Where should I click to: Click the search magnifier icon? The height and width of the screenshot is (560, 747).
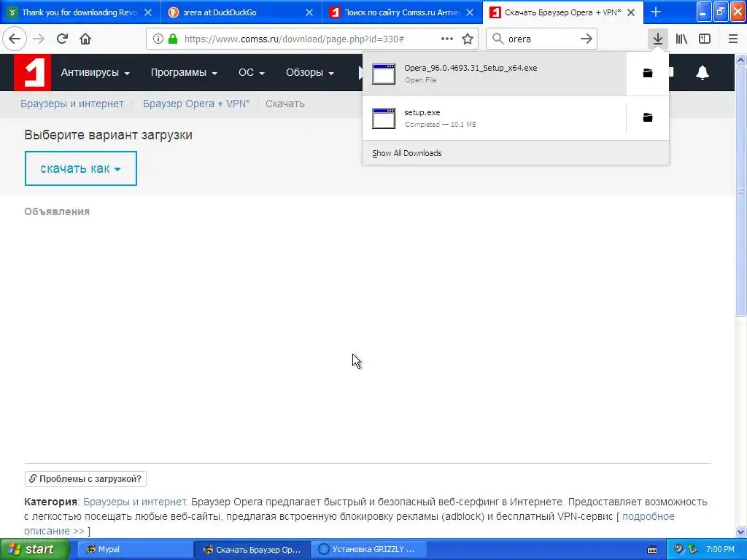[x=498, y=39]
